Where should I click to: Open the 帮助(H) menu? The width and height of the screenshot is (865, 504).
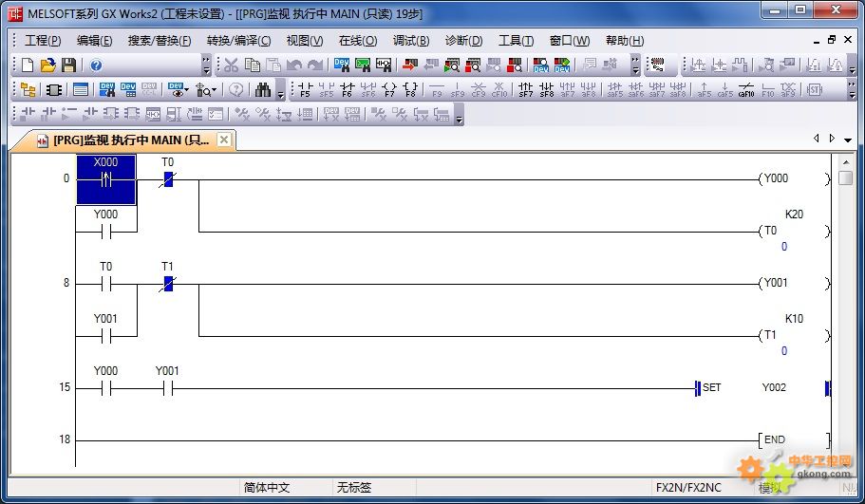(x=625, y=40)
